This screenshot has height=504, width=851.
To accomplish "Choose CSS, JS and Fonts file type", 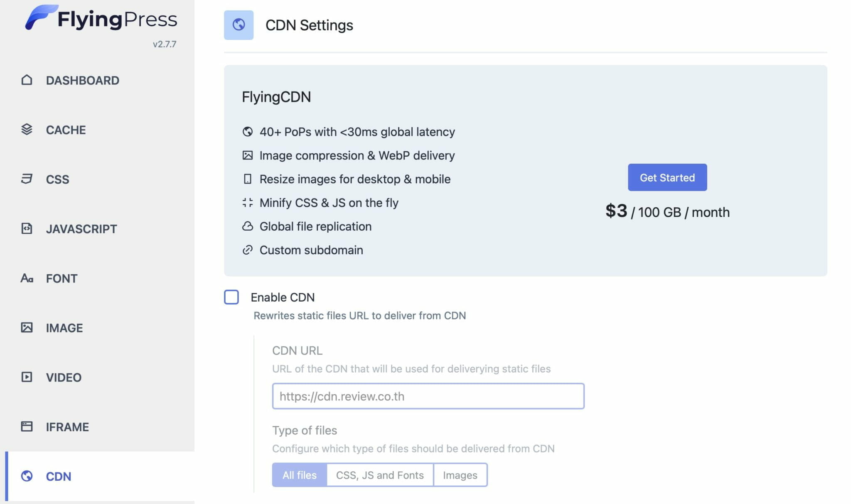I will click(x=380, y=475).
